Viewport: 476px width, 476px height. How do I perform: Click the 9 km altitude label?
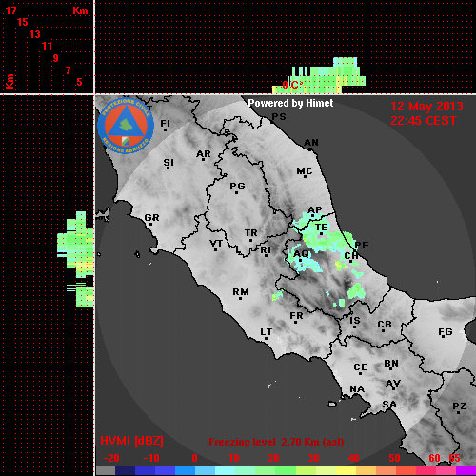click(x=56, y=58)
